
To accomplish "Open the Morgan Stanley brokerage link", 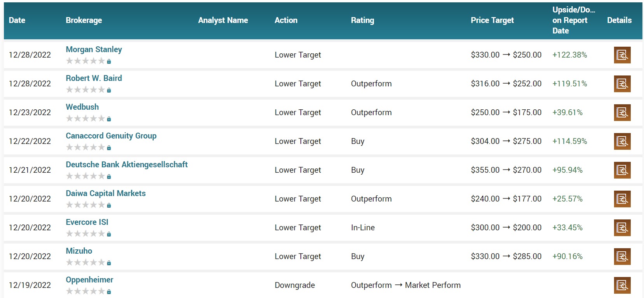I will click(x=94, y=49).
